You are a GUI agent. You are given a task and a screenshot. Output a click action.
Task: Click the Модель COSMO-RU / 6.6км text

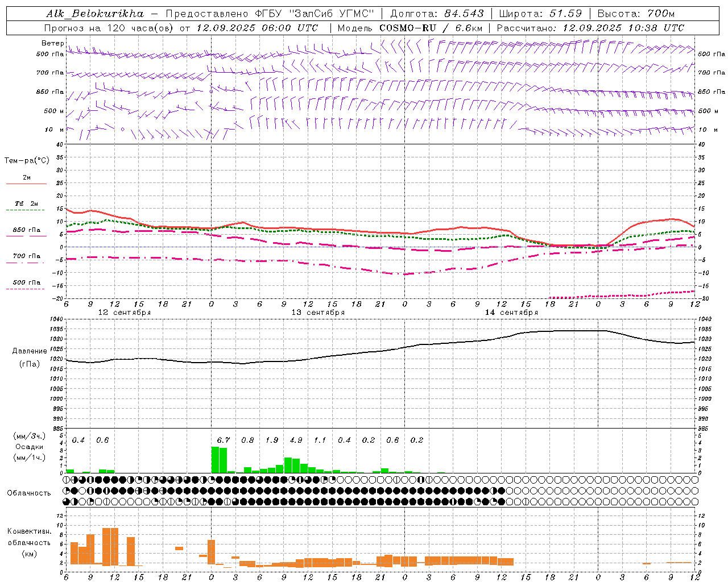(410, 28)
